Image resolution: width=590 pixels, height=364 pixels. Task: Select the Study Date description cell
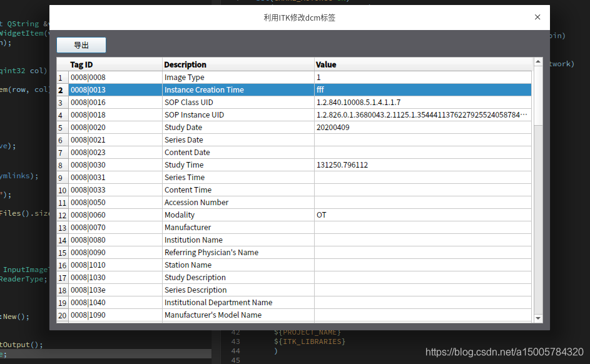[x=238, y=128]
